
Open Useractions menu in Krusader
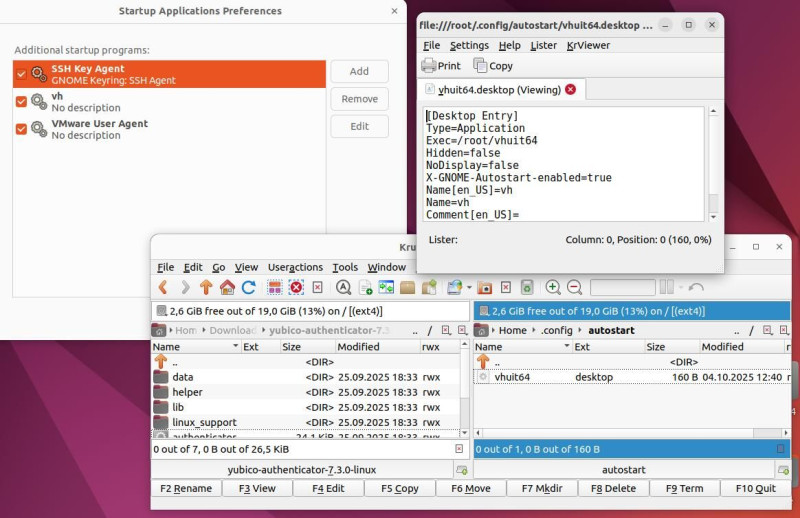pyautogui.click(x=295, y=267)
